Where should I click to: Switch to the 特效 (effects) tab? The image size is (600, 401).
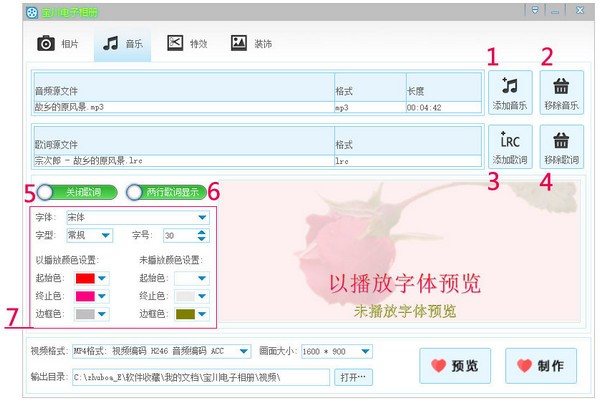187,44
